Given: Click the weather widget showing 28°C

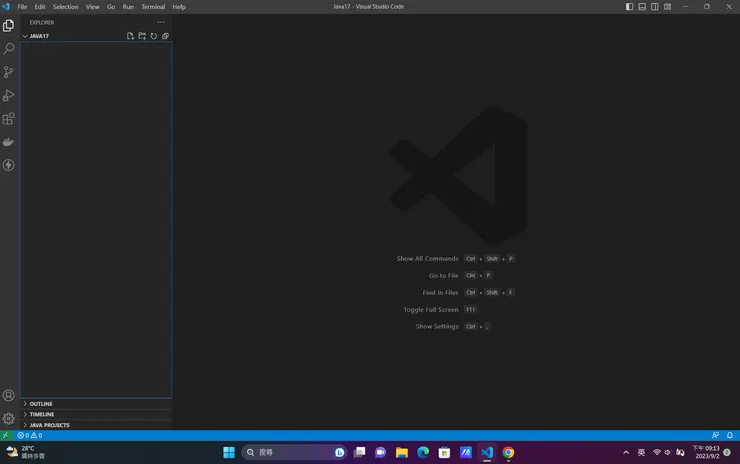Looking at the screenshot, I should [x=26, y=452].
